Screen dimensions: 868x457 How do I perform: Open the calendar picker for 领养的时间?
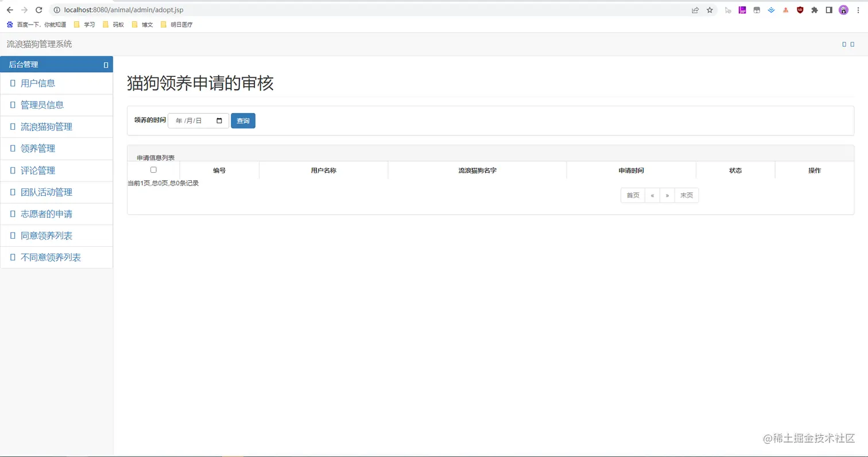pyautogui.click(x=220, y=121)
